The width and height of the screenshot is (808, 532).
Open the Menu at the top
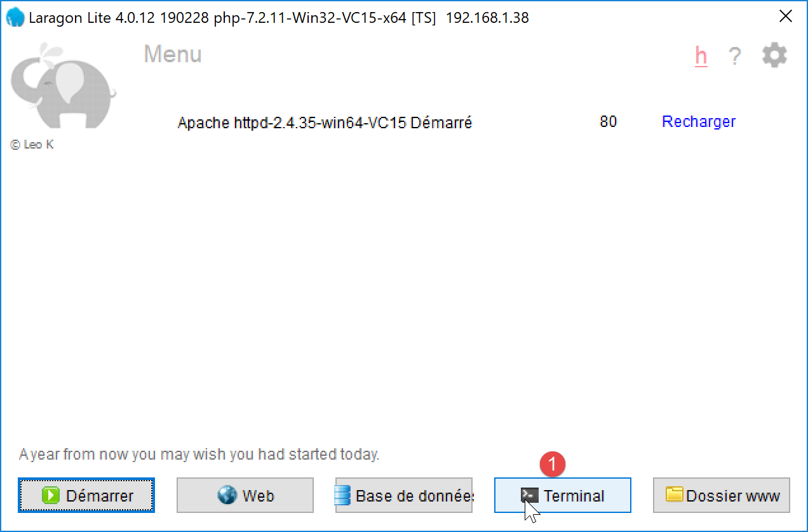(x=173, y=54)
